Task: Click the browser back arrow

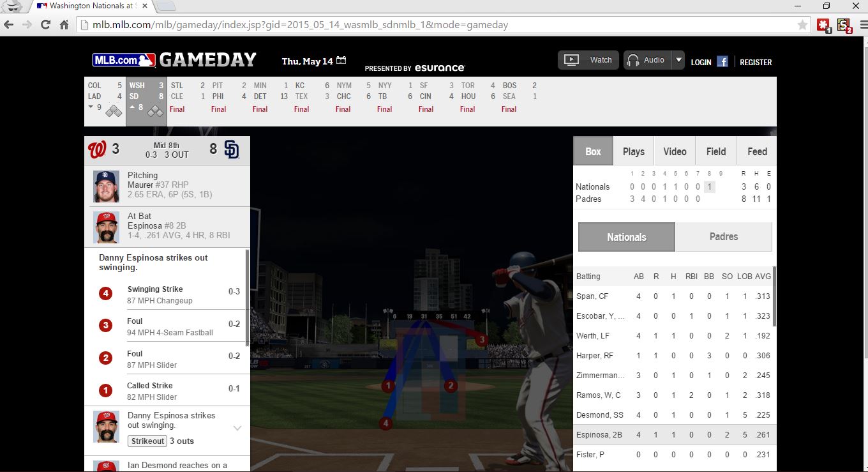Action: click(x=9, y=25)
